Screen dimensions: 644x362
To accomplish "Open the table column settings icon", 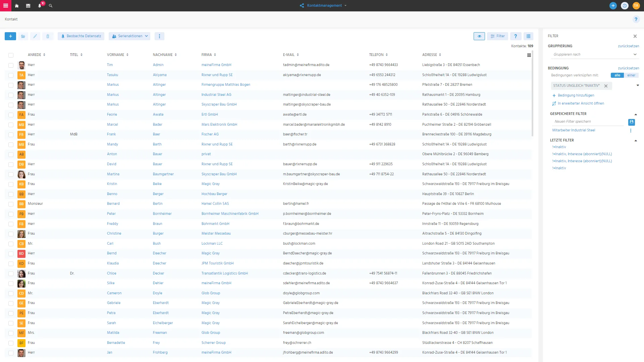I will click(529, 55).
